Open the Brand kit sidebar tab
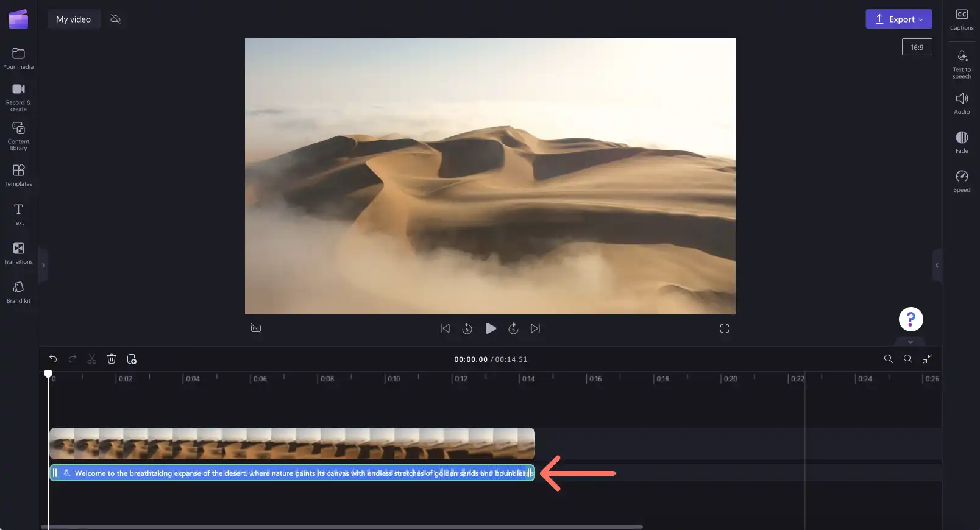The height and width of the screenshot is (530, 980). [18, 292]
